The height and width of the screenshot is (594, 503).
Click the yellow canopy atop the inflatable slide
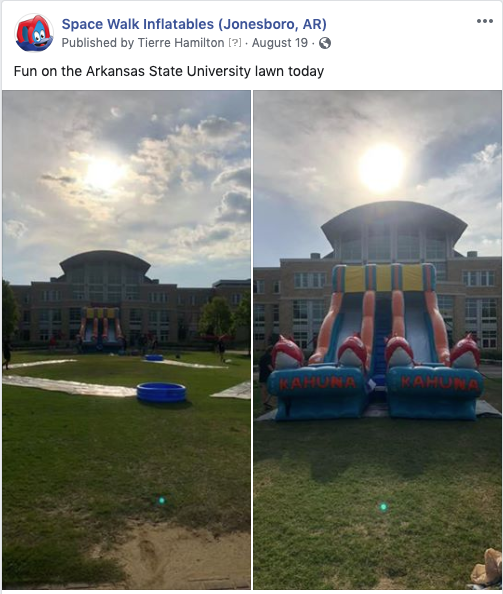pyautogui.click(x=384, y=278)
